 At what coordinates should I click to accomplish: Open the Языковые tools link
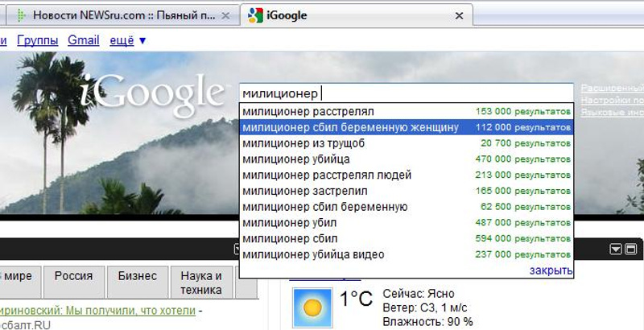(613, 112)
